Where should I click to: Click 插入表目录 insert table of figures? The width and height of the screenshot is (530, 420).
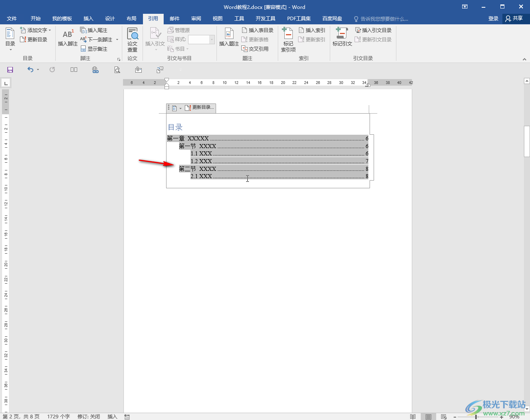(x=257, y=30)
